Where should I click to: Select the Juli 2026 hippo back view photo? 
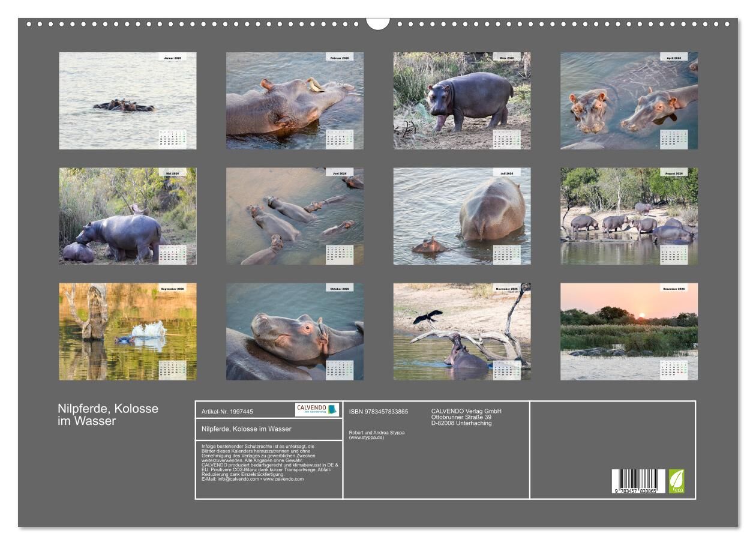[461, 216]
